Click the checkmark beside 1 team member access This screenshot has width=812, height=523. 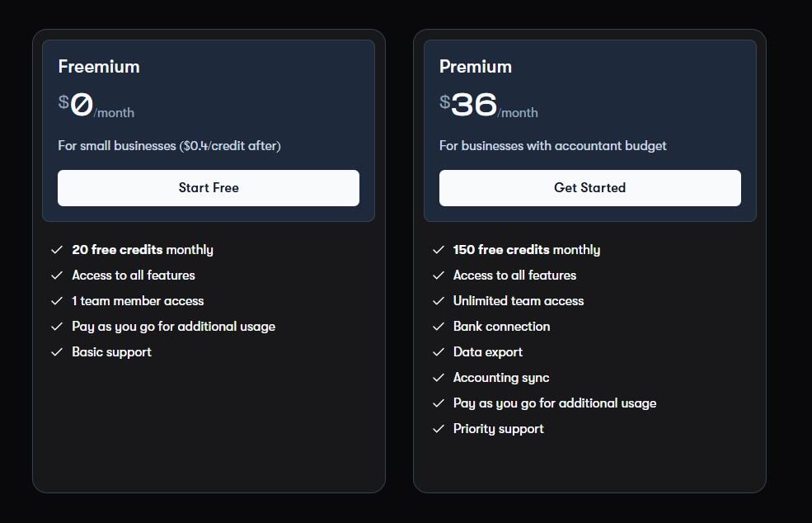tap(57, 300)
